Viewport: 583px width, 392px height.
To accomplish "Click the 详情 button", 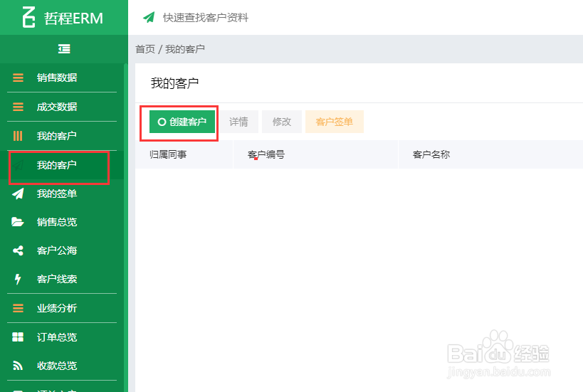I will pyautogui.click(x=238, y=122).
